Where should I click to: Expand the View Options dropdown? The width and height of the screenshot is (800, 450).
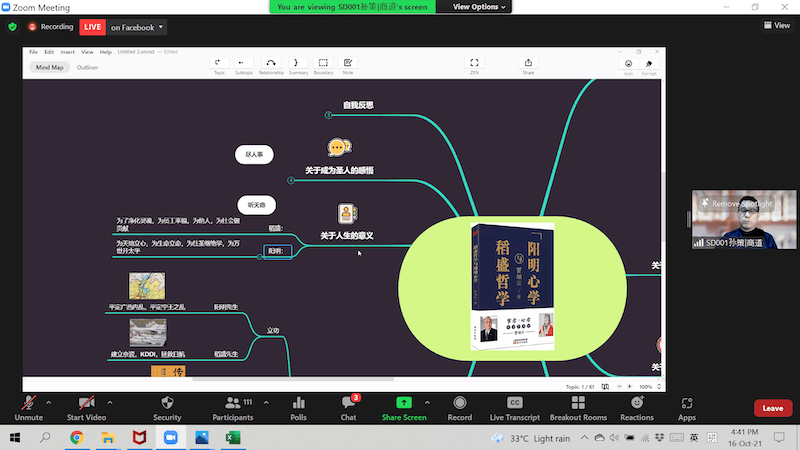[x=479, y=6]
